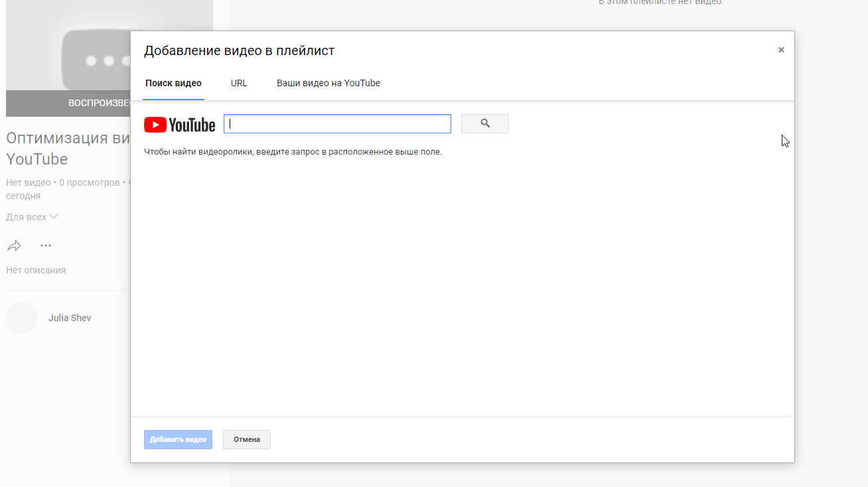The height and width of the screenshot is (487, 868).
Task: Open the URL tab
Action: pos(239,84)
